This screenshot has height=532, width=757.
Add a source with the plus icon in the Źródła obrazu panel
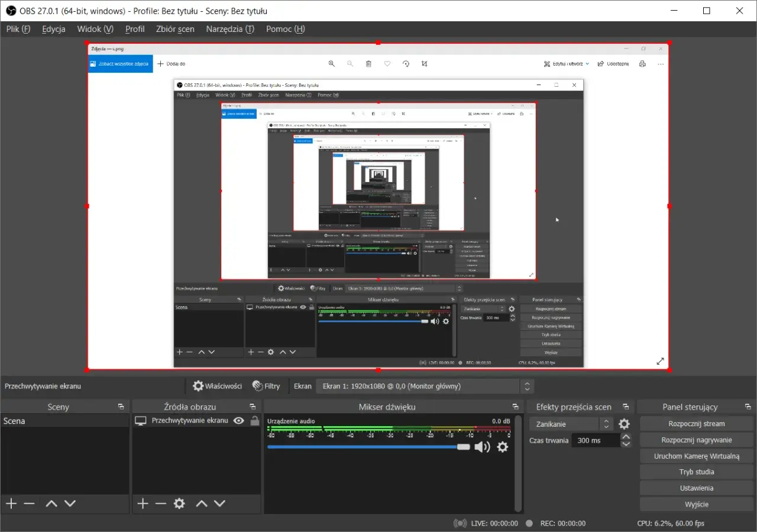pos(143,504)
